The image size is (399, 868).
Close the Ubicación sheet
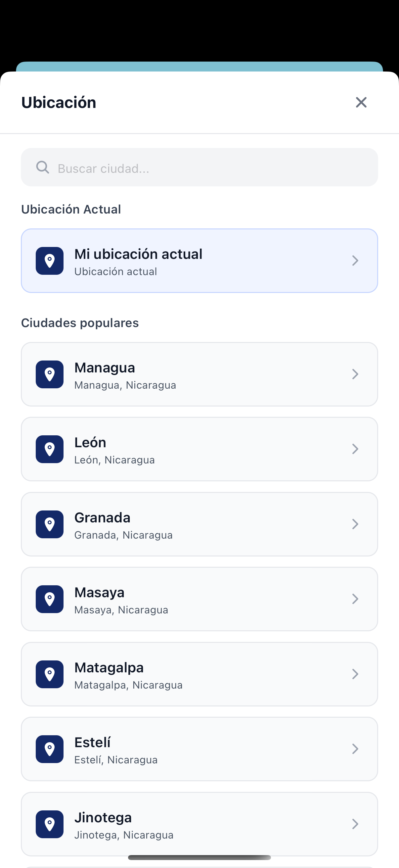[x=361, y=102]
